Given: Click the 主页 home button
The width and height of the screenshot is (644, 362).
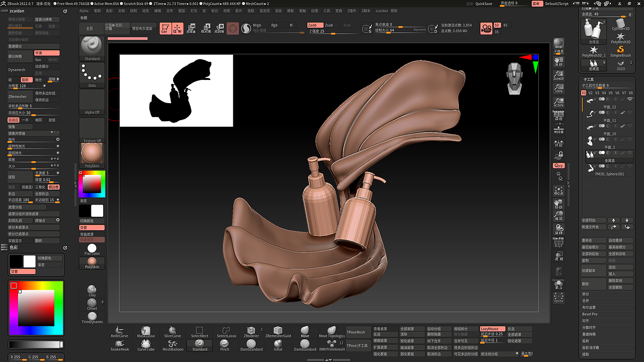Looking at the screenshot, I should (x=90, y=29).
